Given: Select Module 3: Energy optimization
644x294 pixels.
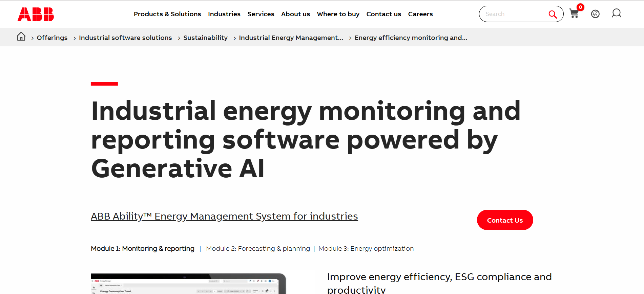Looking at the screenshot, I should (366, 248).
